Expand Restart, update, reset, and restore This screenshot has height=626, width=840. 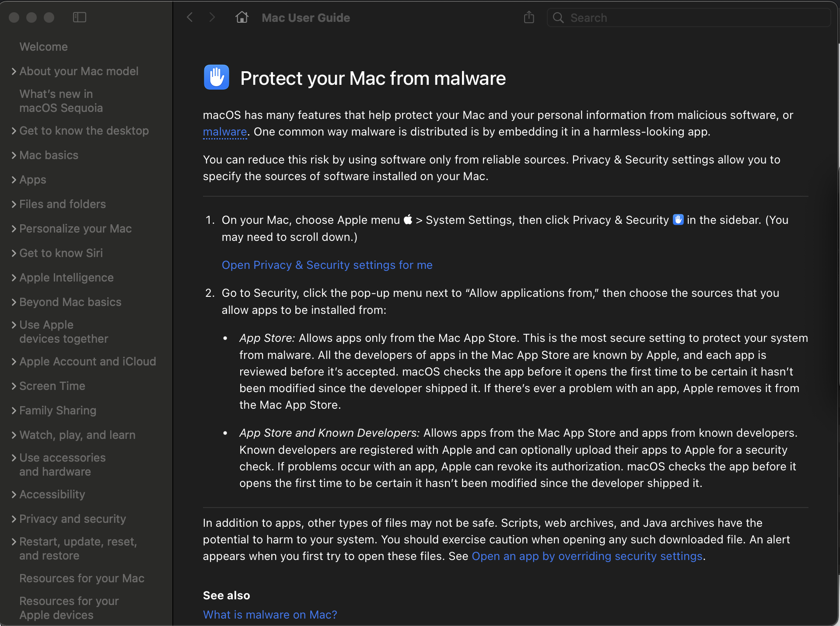click(x=14, y=542)
